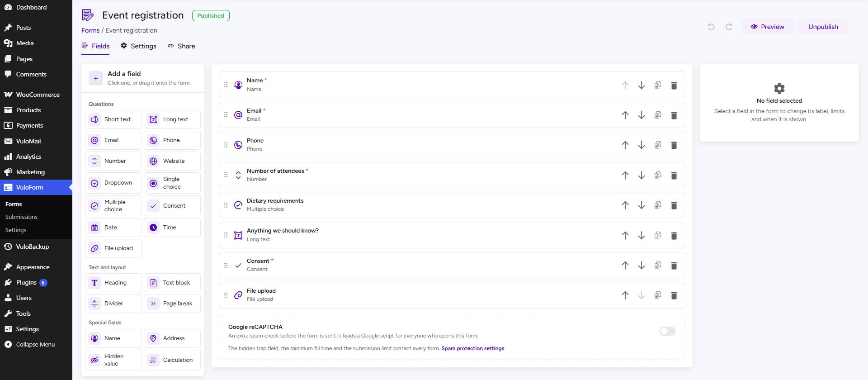Screen dimensions: 868x380
Task: Add a Dropdown field
Action: pos(113,183)
